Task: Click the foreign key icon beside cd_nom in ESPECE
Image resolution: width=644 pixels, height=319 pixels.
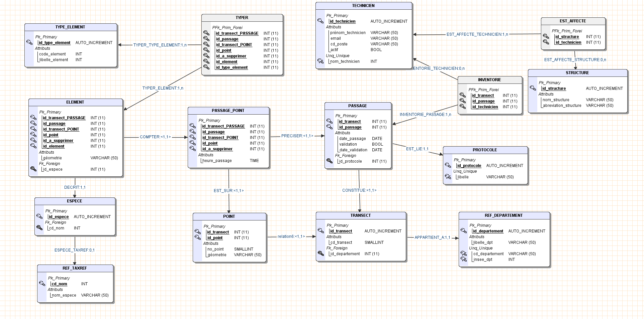Action: (39, 228)
